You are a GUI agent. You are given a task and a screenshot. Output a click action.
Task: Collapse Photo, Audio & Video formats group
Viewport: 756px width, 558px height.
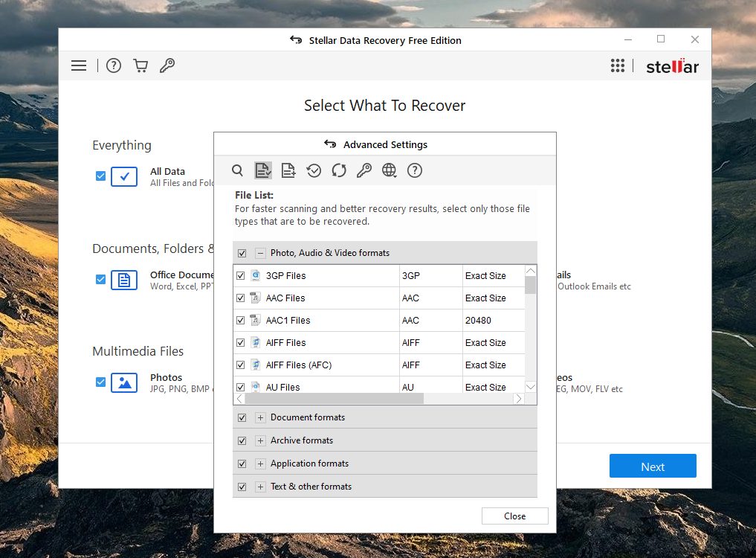260,253
